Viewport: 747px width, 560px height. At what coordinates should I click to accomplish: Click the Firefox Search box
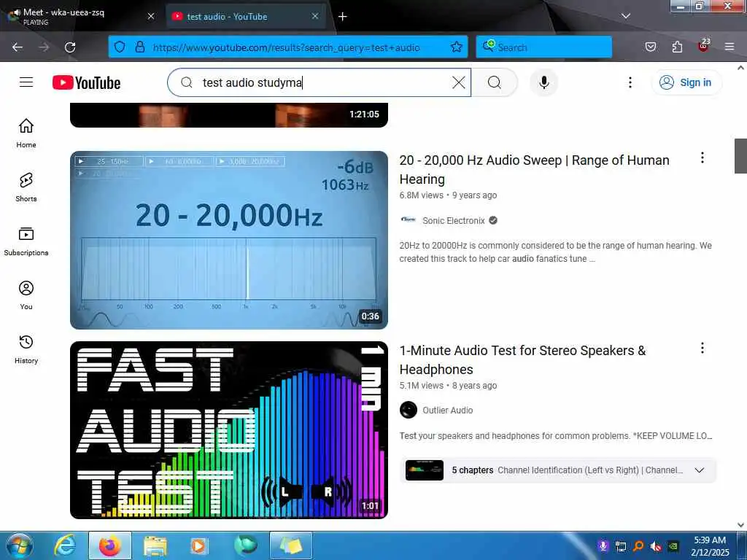point(543,47)
